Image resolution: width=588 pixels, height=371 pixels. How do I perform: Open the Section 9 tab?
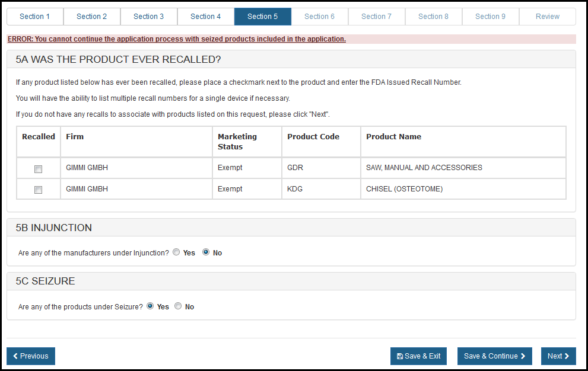(x=491, y=17)
